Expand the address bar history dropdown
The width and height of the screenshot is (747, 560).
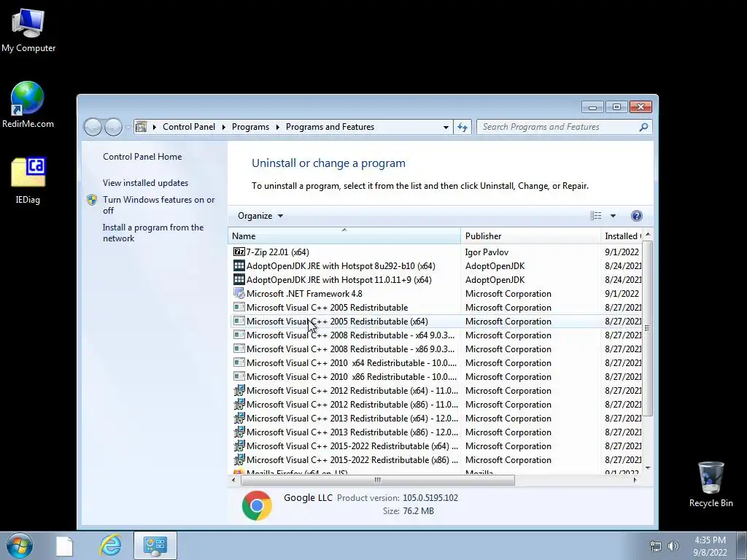446,127
